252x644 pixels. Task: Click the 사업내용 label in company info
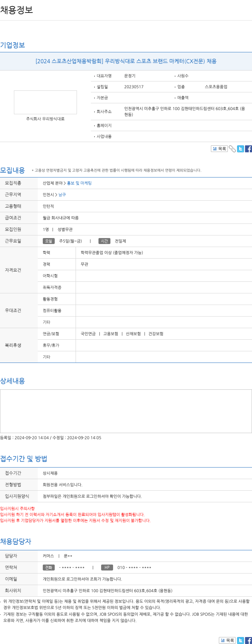pos(104,136)
